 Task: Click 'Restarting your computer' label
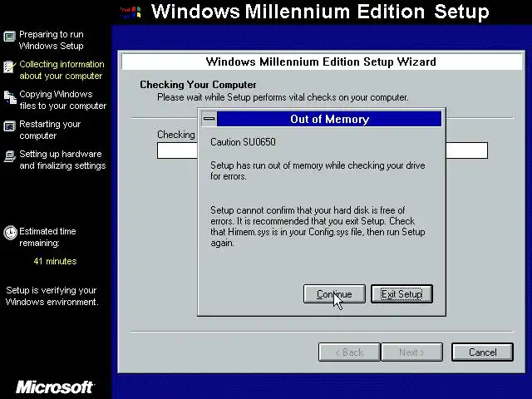click(50, 130)
